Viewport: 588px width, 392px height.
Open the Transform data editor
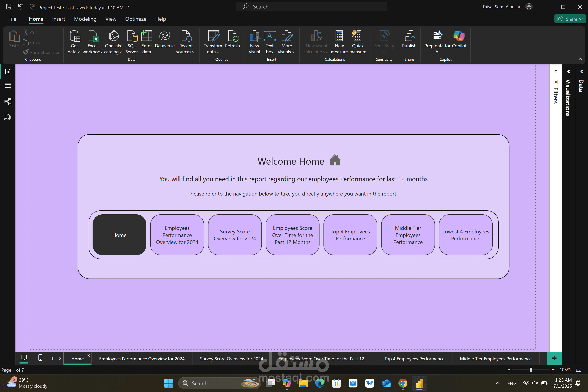pyautogui.click(x=213, y=42)
